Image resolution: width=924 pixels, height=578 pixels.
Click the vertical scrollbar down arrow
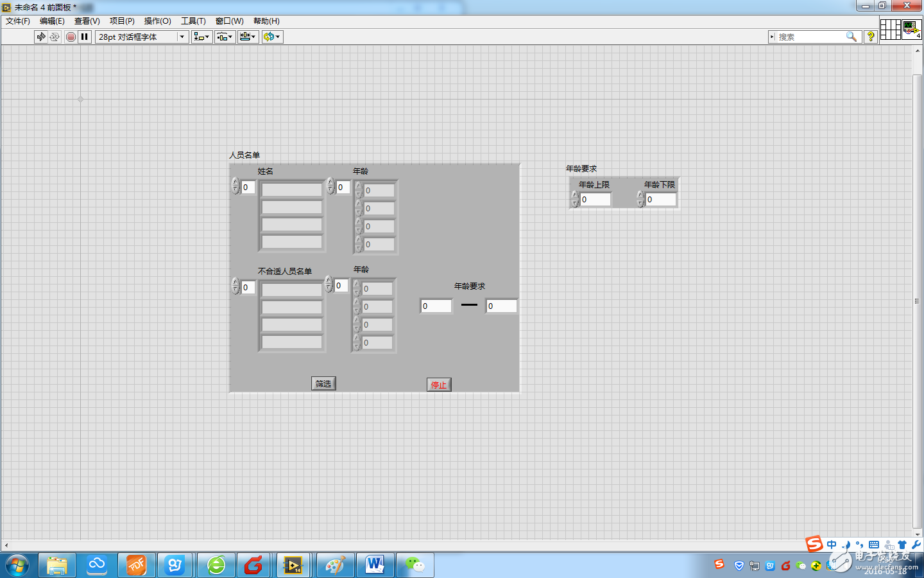917,534
